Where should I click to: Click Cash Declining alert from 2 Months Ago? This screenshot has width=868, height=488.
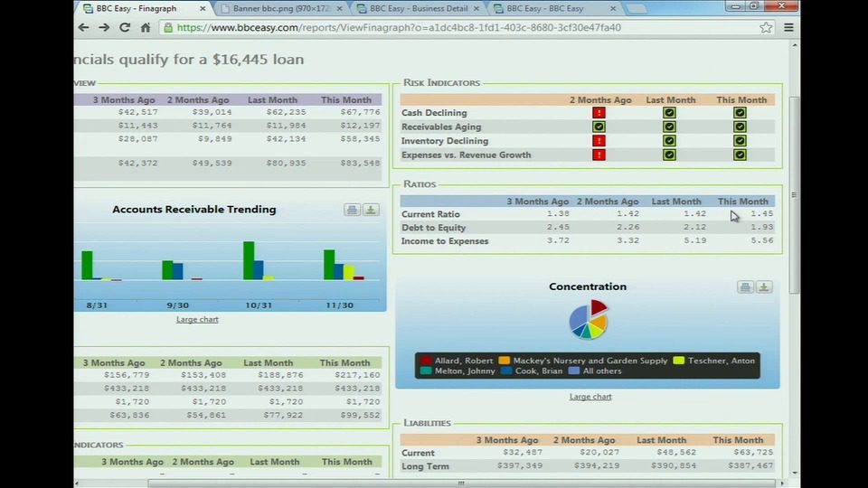[x=599, y=113]
